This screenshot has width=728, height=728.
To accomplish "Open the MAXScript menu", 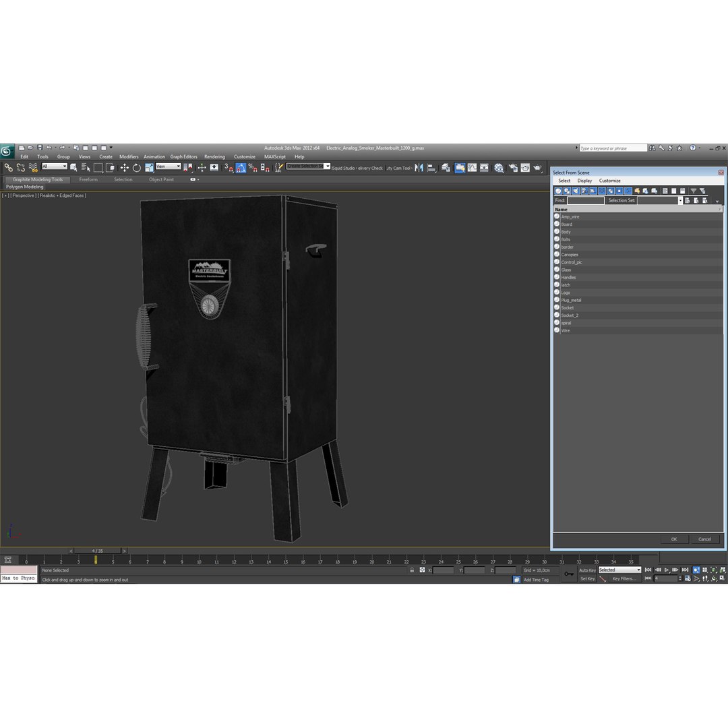I will pos(275,156).
